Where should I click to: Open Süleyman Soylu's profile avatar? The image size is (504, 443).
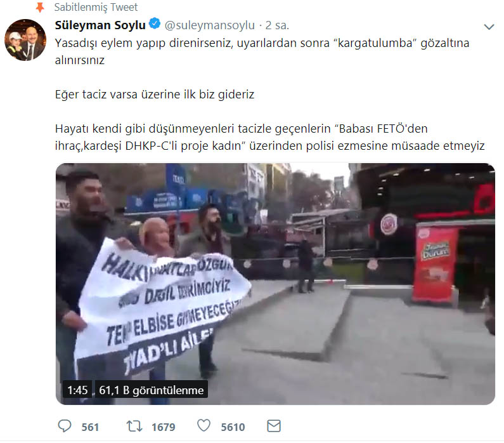[25, 39]
